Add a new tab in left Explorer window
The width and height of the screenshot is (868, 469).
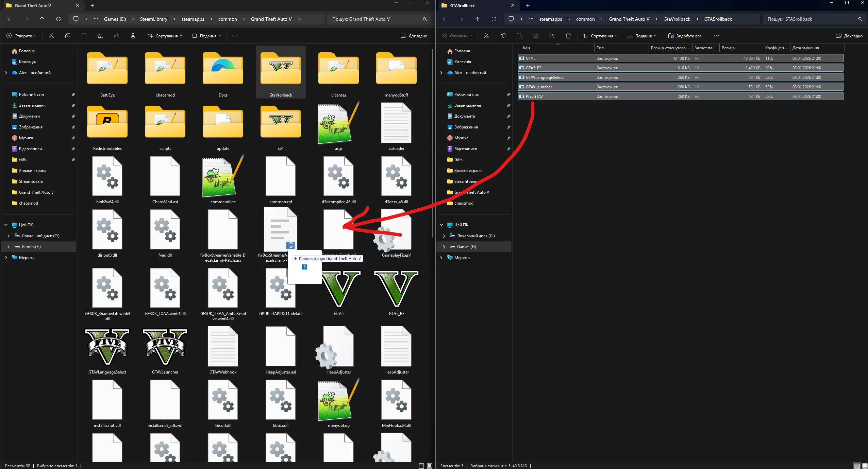(92, 5)
